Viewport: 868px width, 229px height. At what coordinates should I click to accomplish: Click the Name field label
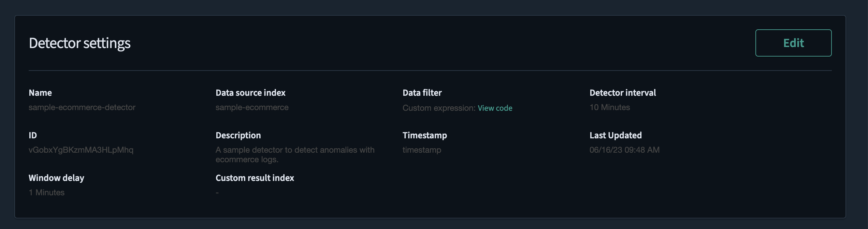pos(40,93)
